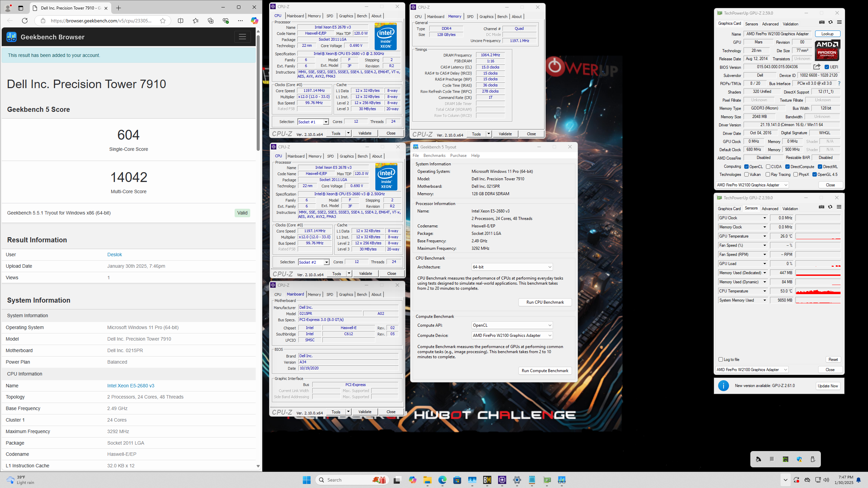Click the camera icon in the GPU-Z Sensors window
This screenshot has height=488, width=868.
(x=821, y=207)
